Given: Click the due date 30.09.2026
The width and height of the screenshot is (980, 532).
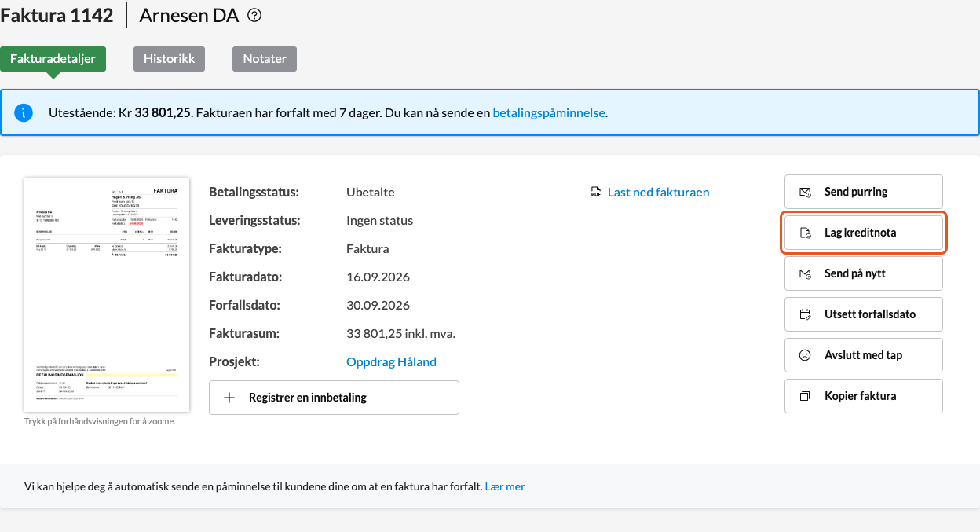Looking at the screenshot, I should tap(378, 305).
